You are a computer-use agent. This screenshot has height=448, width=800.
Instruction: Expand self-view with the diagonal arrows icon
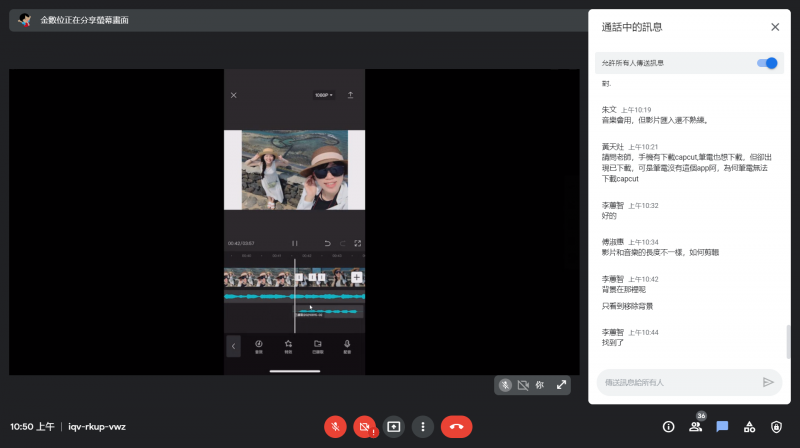pyautogui.click(x=561, y=385)
